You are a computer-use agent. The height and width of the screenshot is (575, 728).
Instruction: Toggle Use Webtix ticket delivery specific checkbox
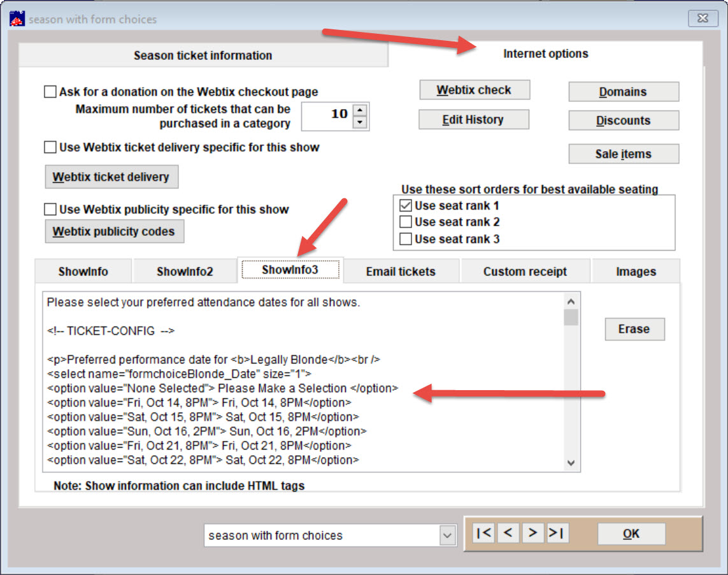pyautogui.click(x=50, y=147)
